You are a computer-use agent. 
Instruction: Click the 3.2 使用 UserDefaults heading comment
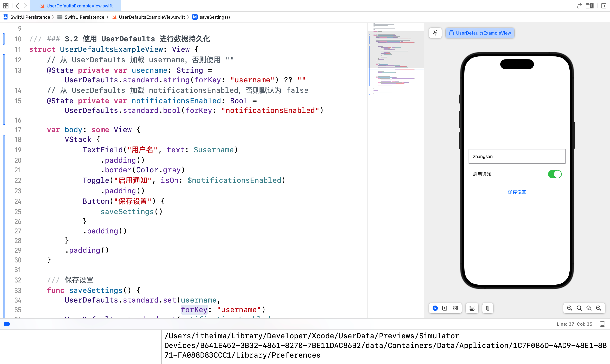click(137, 39)
